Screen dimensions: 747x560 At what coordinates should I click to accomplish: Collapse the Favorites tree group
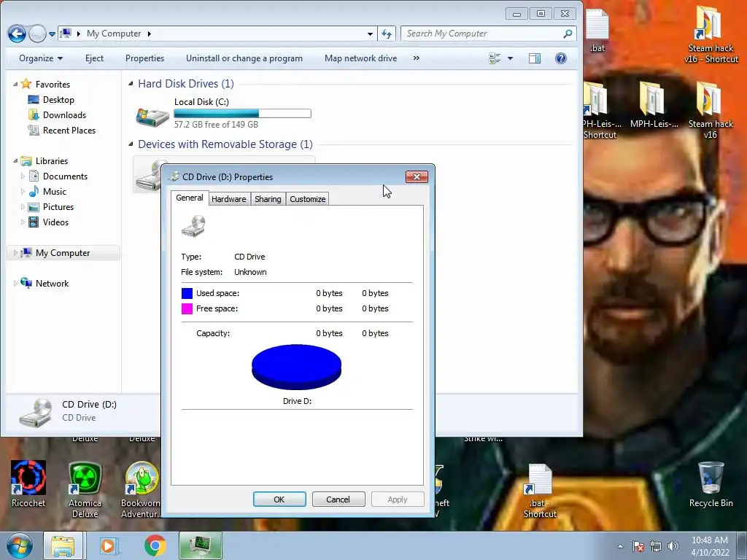pyautogui.click(x=15, y=85)
